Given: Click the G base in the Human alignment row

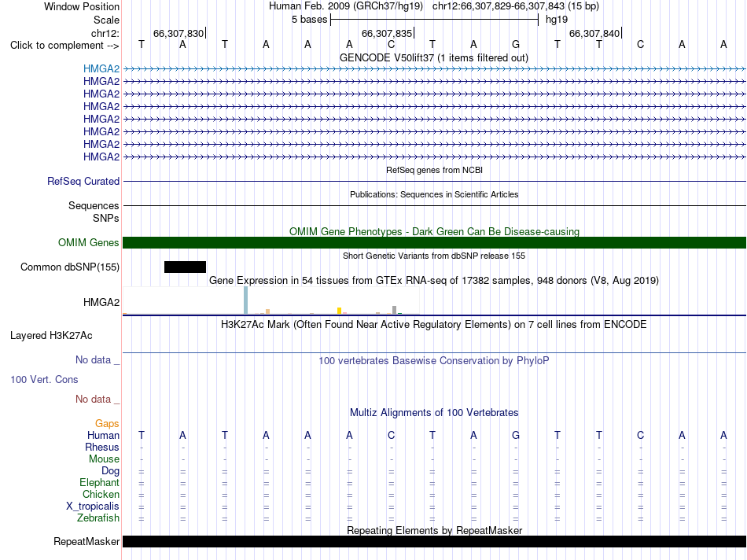Looking at the screenshot, I should point(516,435).
